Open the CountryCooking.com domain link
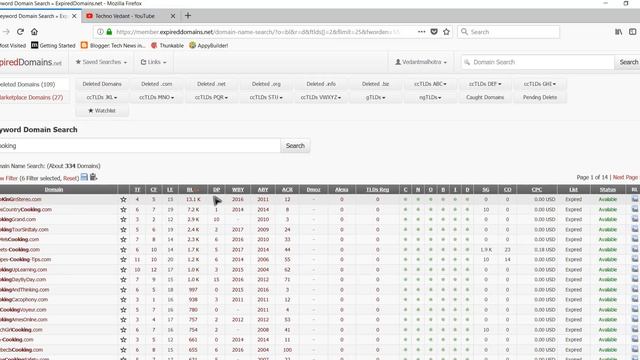640x360 pixels. [26, 209]
